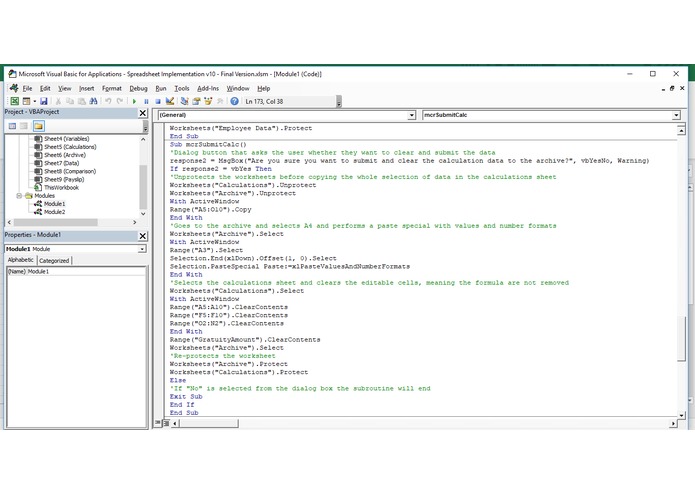Click the View Code icon in Project pane
This screenshot has height=494, width=695.
(12, 126)
